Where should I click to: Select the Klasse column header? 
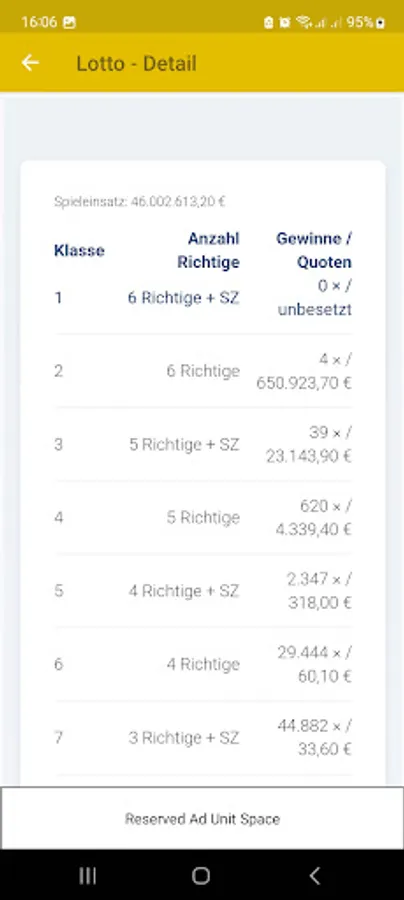point(79,250)
